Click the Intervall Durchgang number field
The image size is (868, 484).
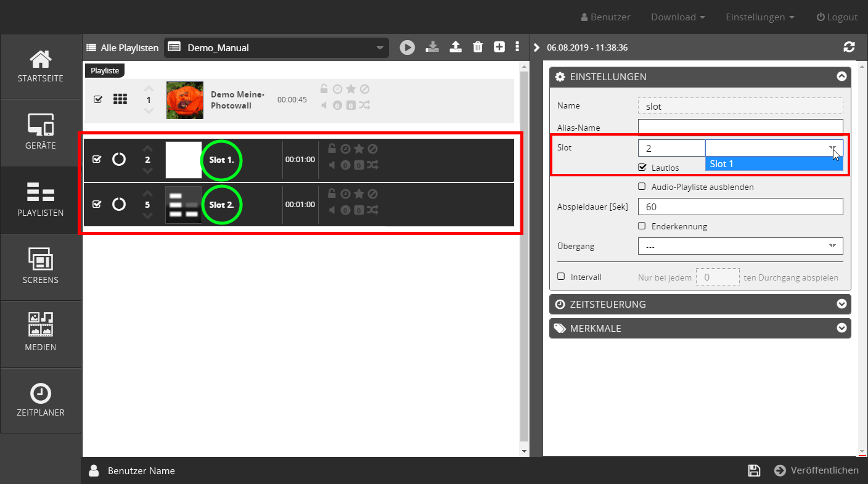point(718,277)
